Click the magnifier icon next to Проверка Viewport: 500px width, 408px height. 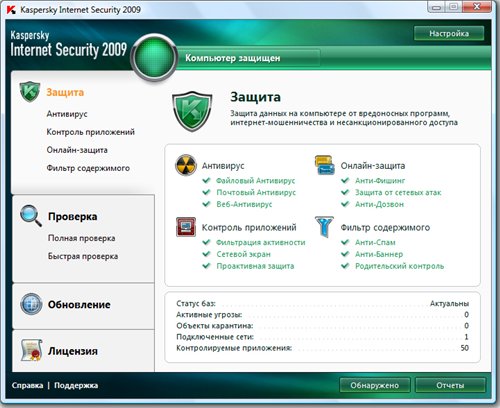pyautogui.click(x=31, y=216)
